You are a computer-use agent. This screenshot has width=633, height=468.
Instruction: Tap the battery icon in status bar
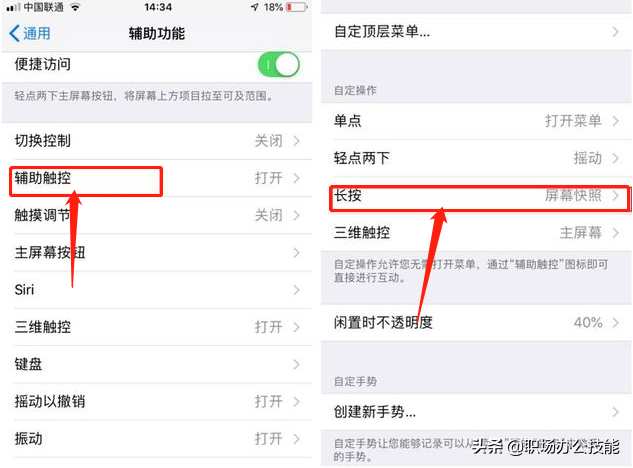pyautogui.click(x=297, y=7)
